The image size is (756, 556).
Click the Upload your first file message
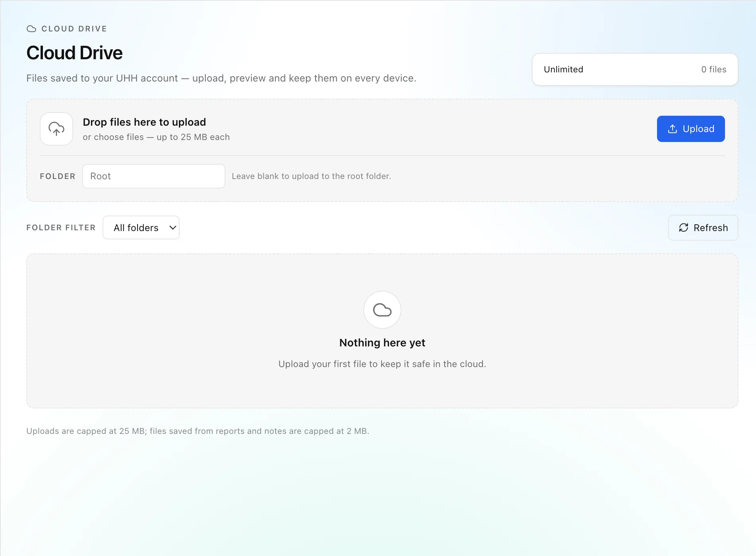tap(382, 364)
